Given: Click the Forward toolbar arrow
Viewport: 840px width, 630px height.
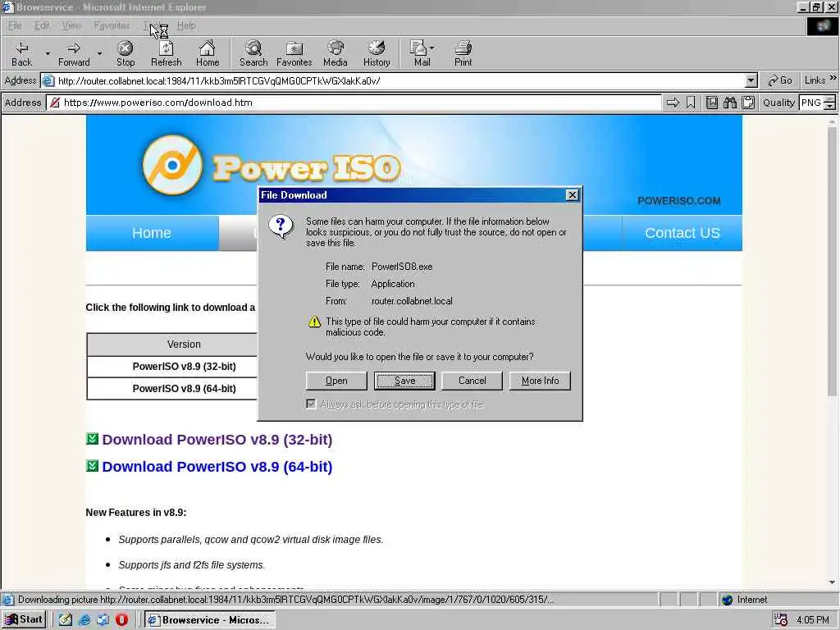Looking at the screenshot, I should [x=74, y=53].
